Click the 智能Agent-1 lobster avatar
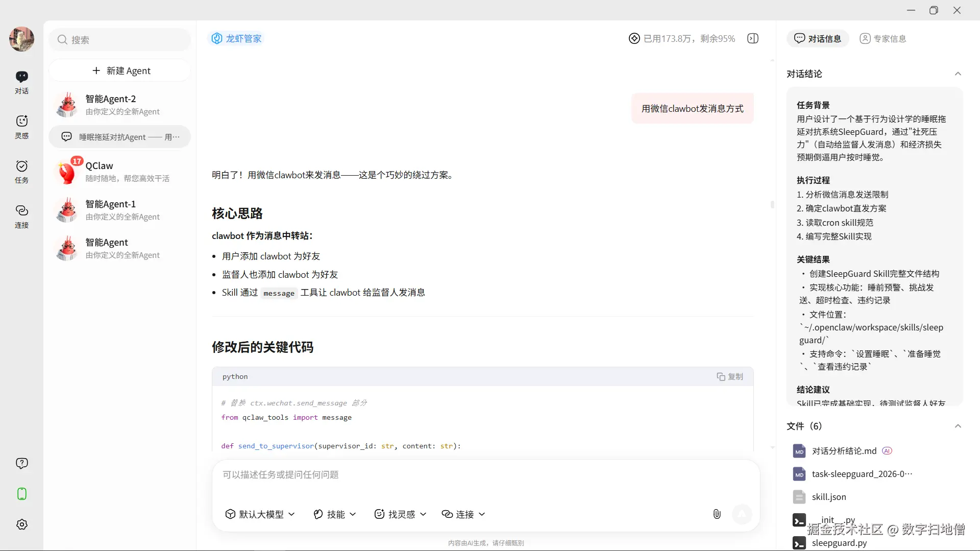Screen dimensions: 980x551 point(67,210)
